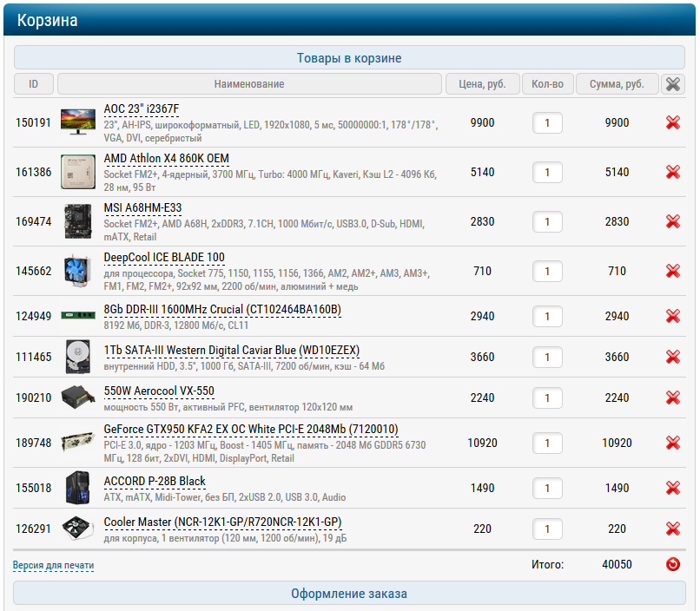The width and height of the screenshot is (700, 611).
Task: Focus quantity field for Western Digital HDD
Action: pos(547,358)
